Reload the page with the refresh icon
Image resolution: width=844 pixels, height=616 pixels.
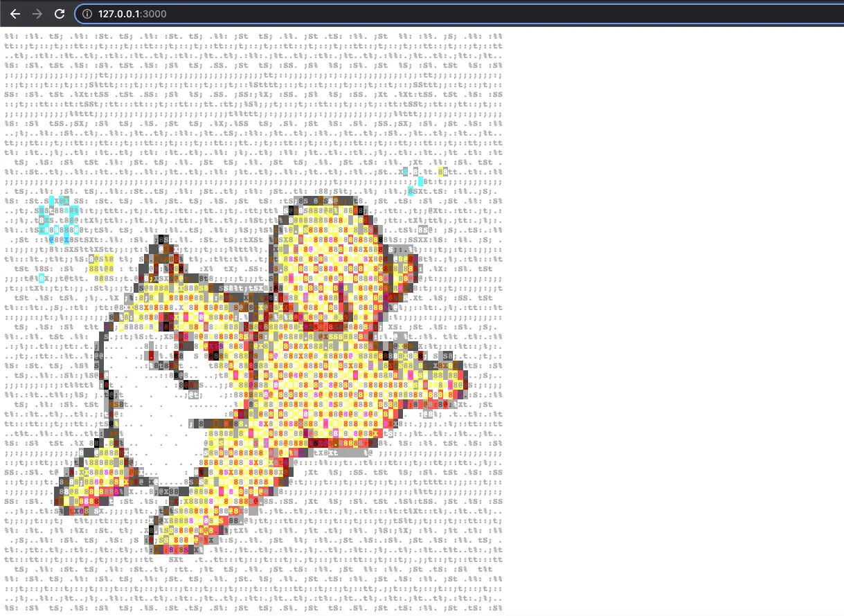tap(60, 13)
